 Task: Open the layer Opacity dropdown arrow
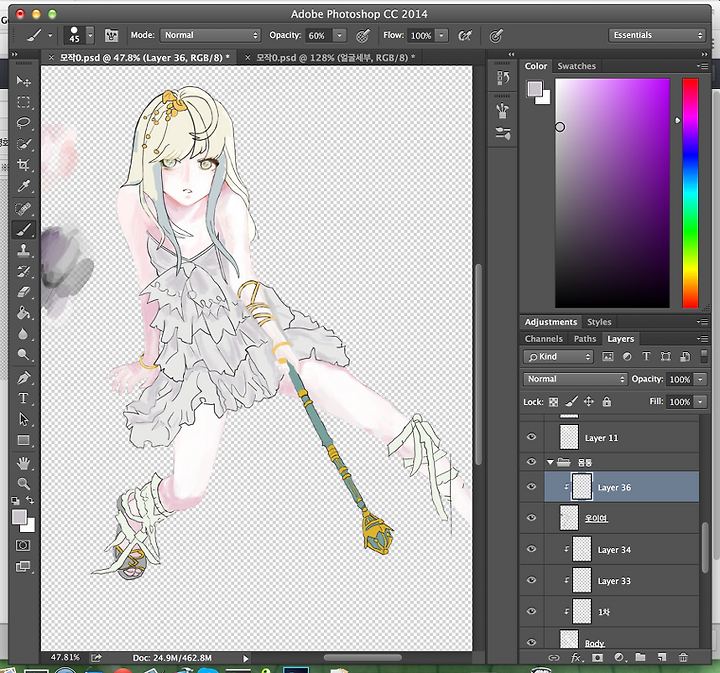click(x=701, y=379)
